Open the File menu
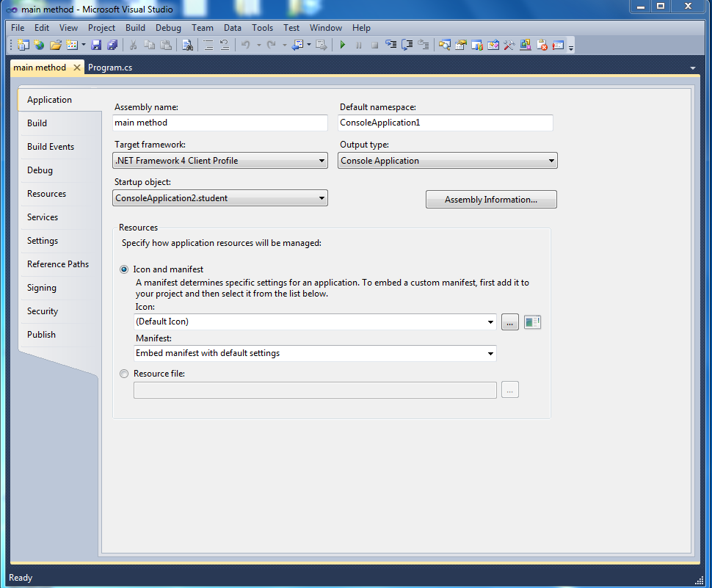The height and width of the screenshot is (588, 712). (18, 28)
